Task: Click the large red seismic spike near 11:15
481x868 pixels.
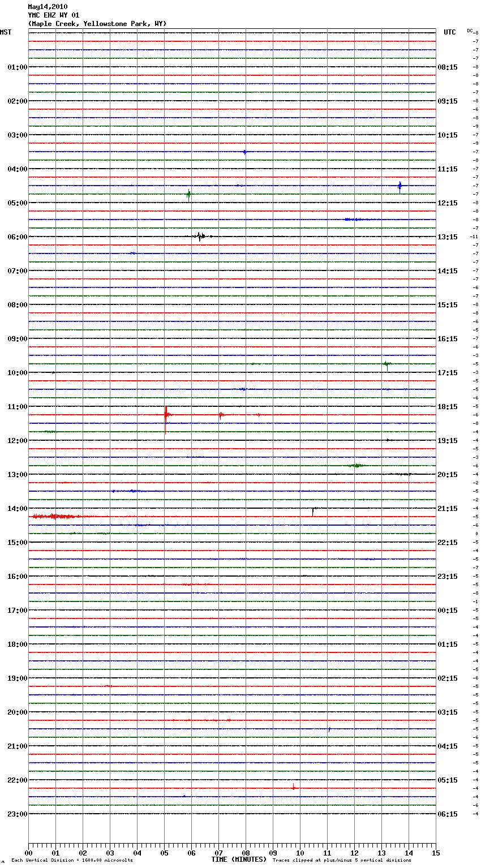Action: pyautogui.click(x=165, y=419)
